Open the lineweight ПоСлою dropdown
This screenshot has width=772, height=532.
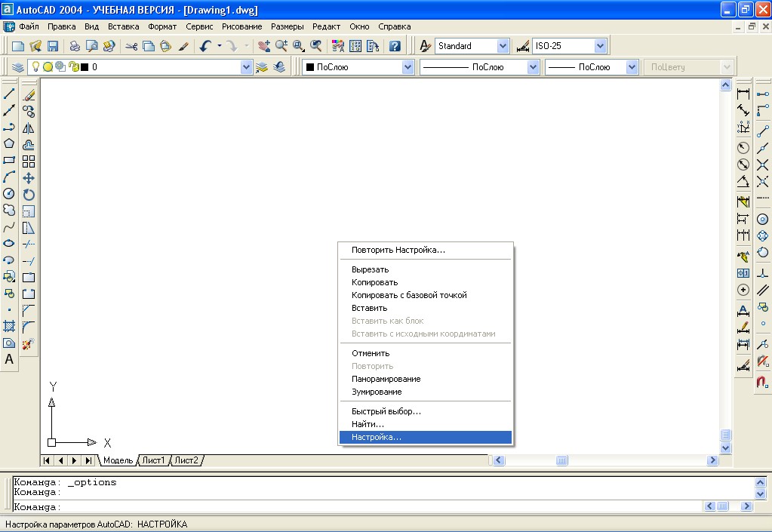[x=632, y=67]
